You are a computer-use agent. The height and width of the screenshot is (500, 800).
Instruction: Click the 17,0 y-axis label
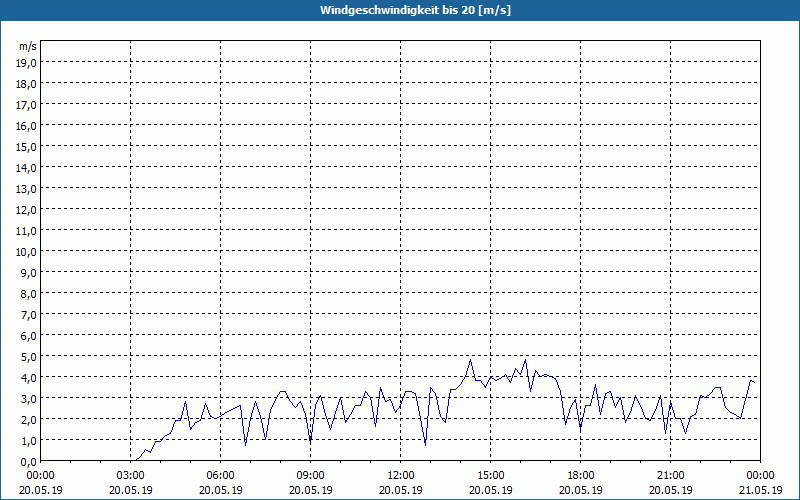pos(28,105)
